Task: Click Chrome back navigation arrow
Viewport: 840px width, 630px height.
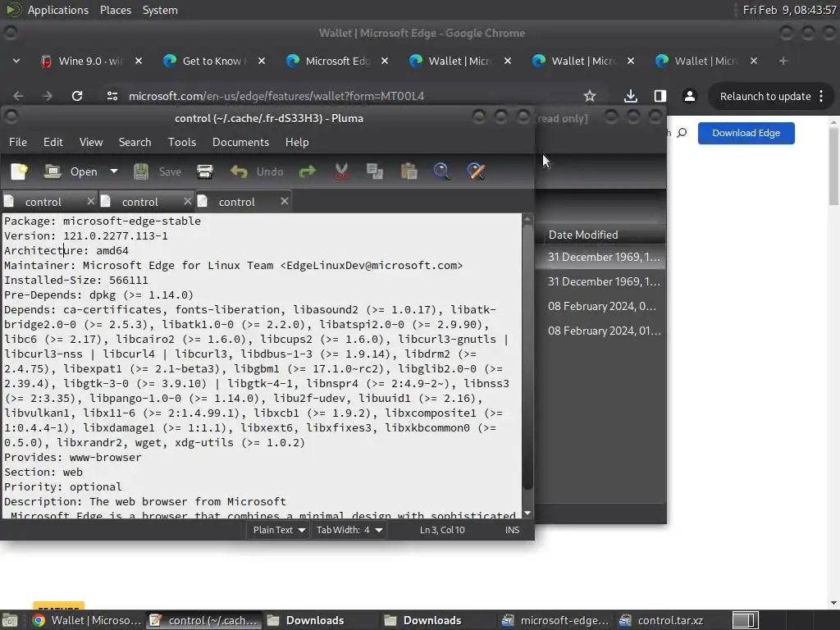Action: 18,96
